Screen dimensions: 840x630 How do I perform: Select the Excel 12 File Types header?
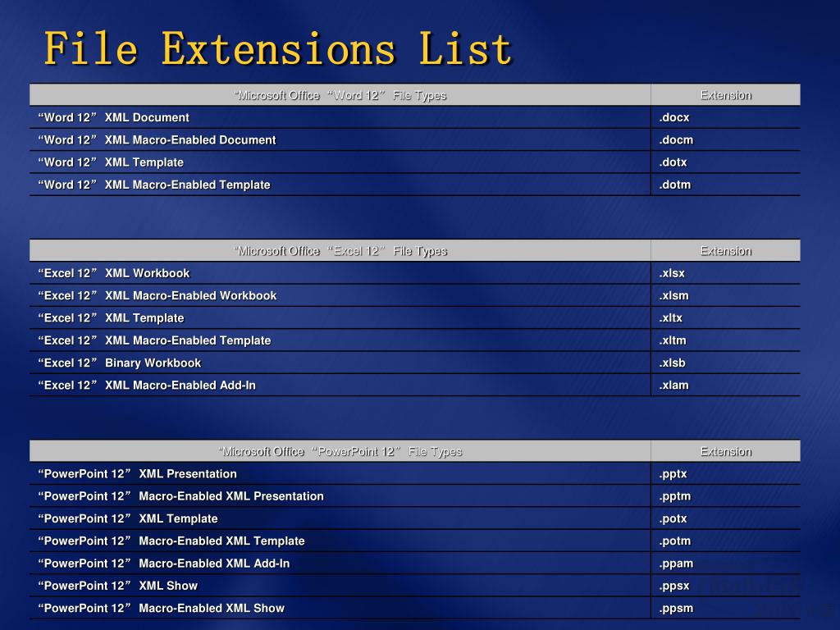click(340, 251)
